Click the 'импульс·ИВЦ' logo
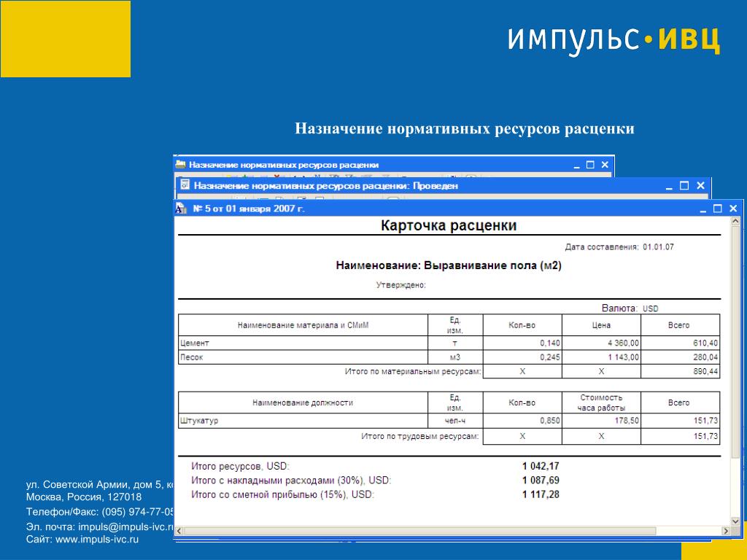The image size is (747, 560). tap(614, 40)
